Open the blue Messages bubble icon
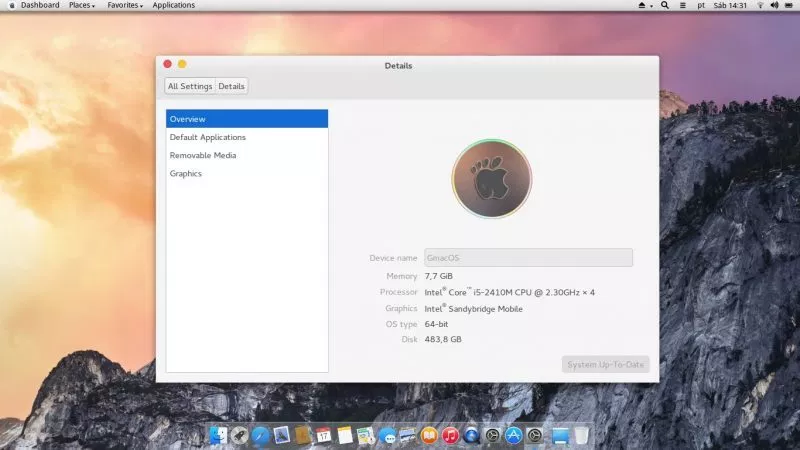Viewport: 800px width, 450px height. (x=387, y=435)
